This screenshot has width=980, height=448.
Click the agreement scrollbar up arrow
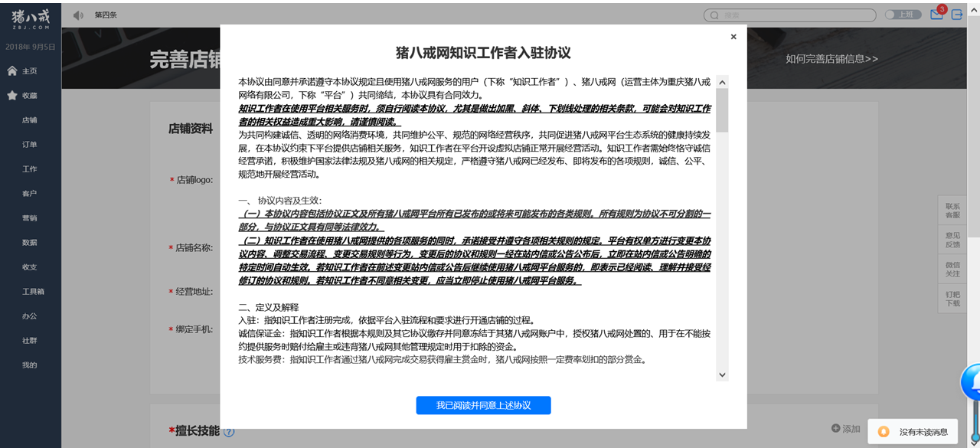click(x=722, y=82)
